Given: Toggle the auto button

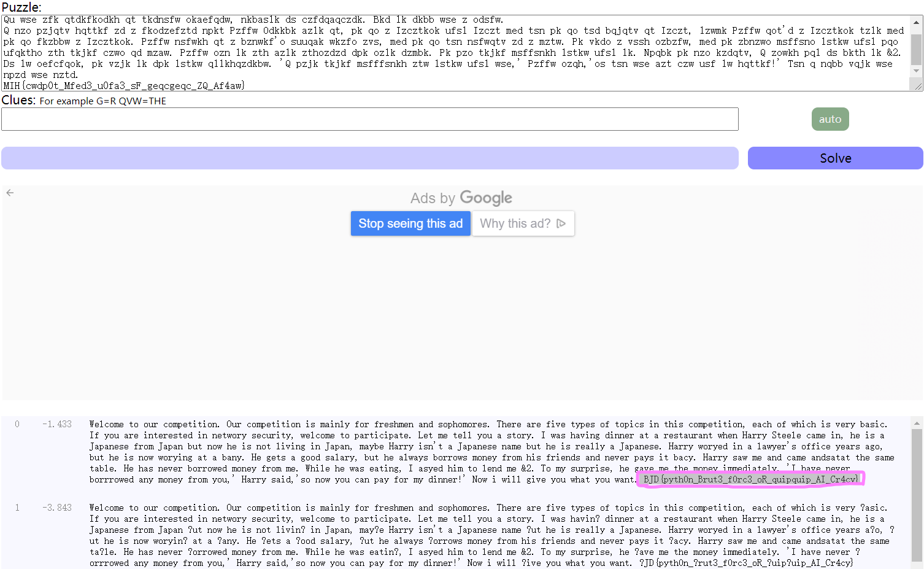Looking at the screenshot, I should 830,119.
